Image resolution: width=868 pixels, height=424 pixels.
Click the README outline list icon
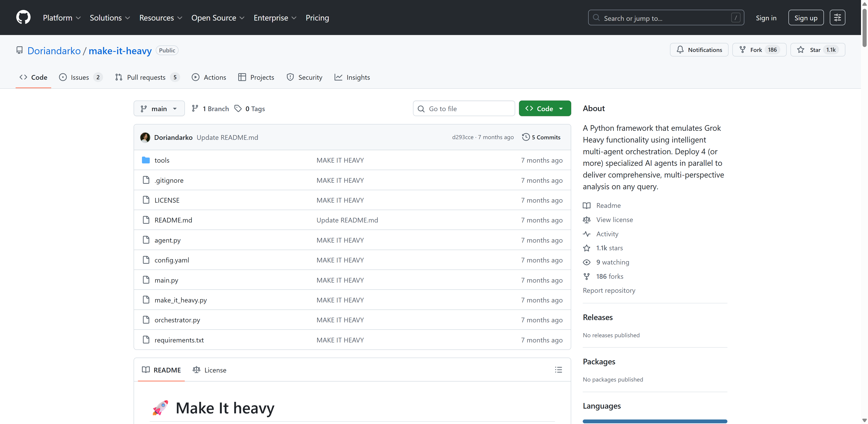click(558, 370)
